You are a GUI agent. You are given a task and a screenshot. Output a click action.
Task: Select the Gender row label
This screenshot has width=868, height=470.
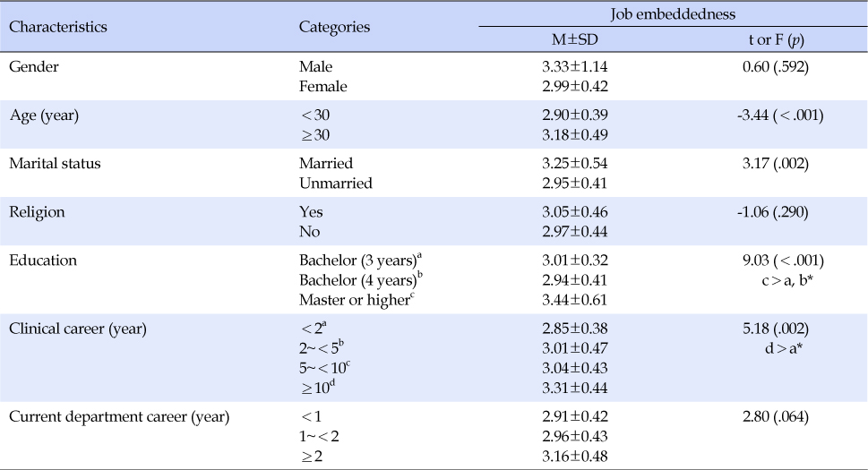32,66
